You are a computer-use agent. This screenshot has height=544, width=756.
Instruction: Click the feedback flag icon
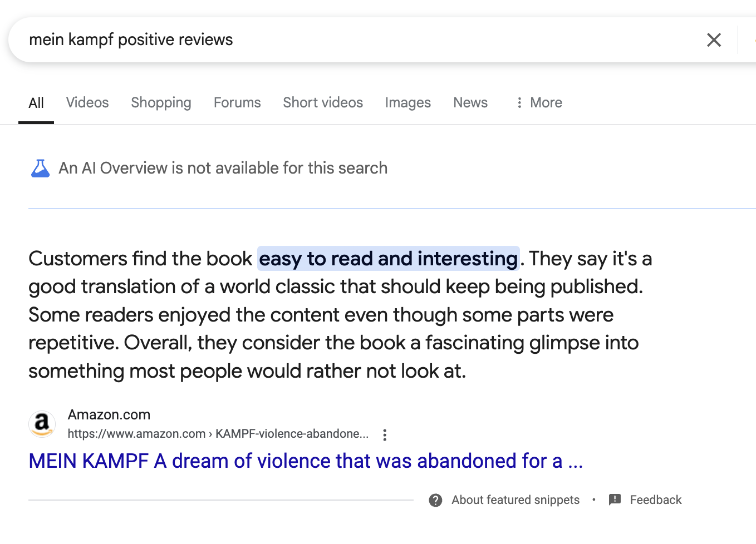(615, 500)
